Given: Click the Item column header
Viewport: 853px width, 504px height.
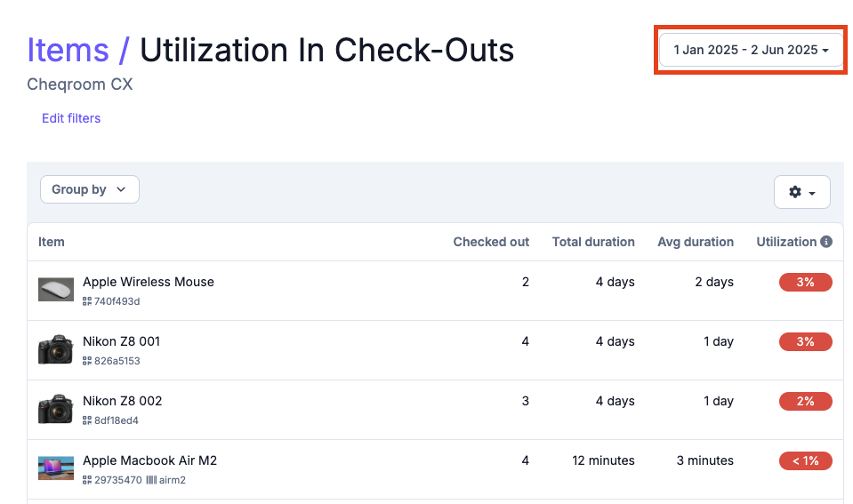Looking at the screenshot, I should click(51, 242).
